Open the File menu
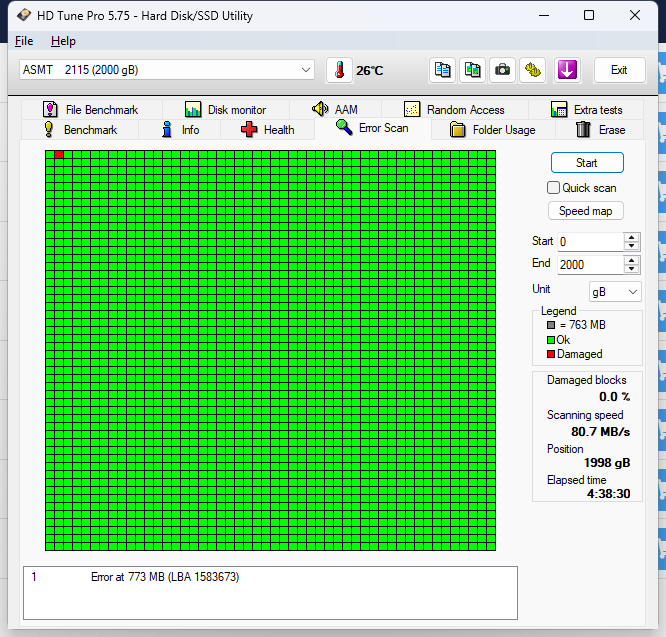Screen dimensions: 666x637 (24, 41)
